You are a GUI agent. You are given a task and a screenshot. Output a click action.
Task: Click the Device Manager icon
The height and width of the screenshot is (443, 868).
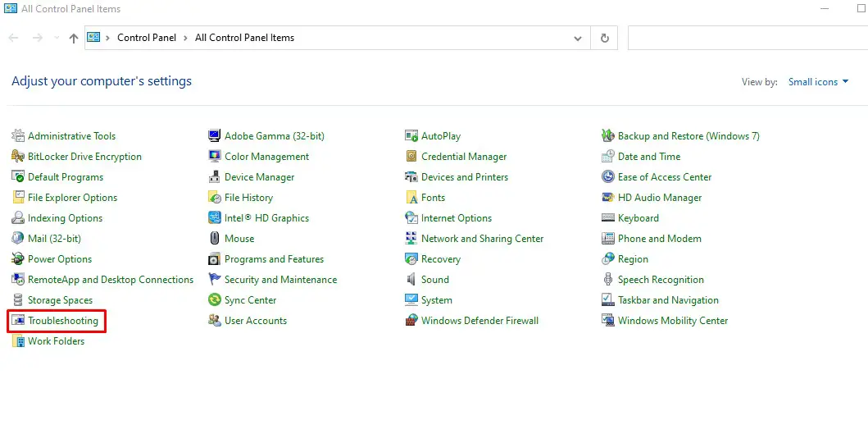pyautogui.click(x=215, y=177)
